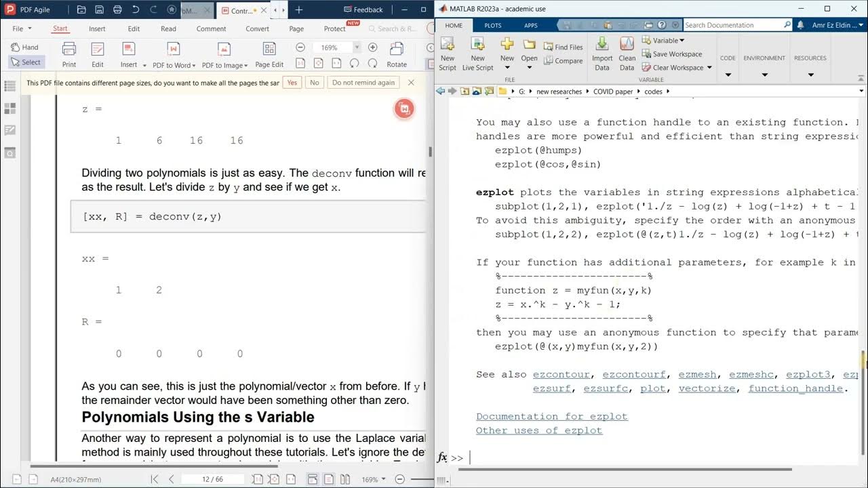Open the thumbnails panel in PDF Agile's sidebar
Image resolution: width=868 pixels, height=488 pixels.
pos(10,108)
